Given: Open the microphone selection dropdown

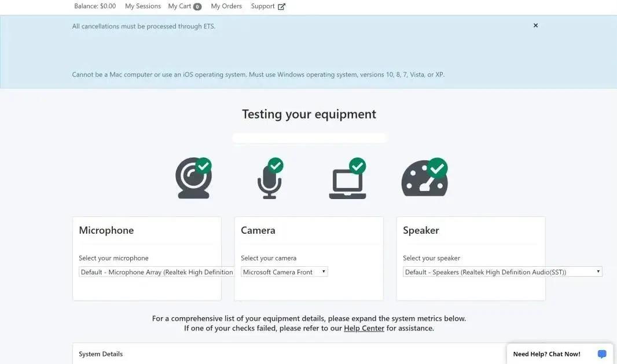Looking at the screenshot, I should 156,272.
